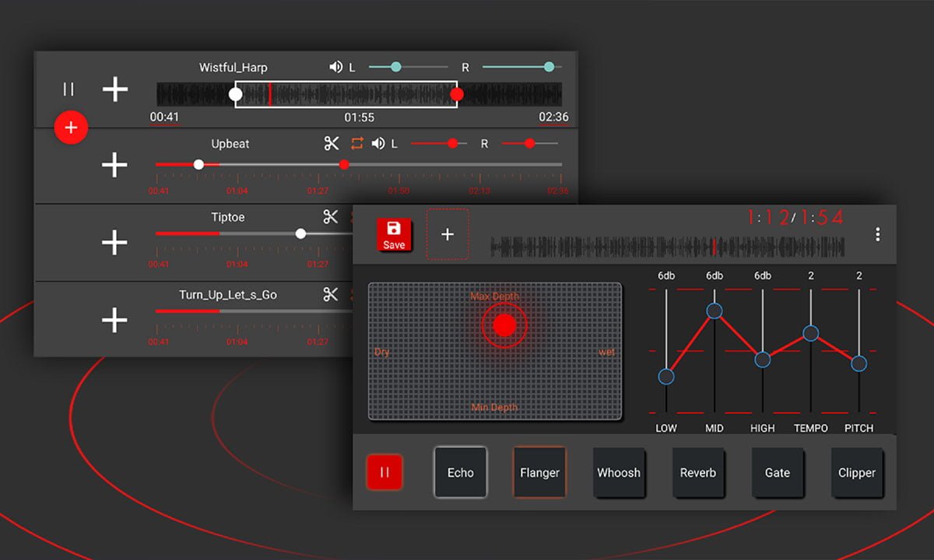
Task: Click the white handle on Tiptoe timeline
Action: point(300,233)
